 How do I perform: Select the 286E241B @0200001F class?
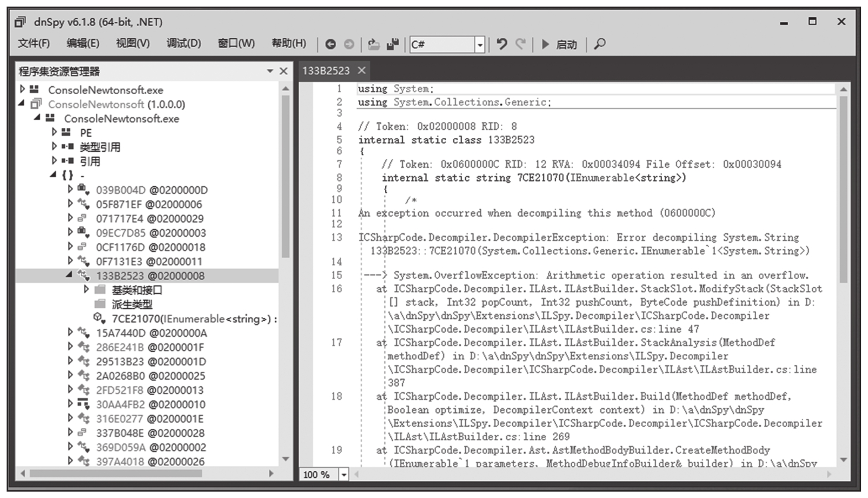coord(150,347)
